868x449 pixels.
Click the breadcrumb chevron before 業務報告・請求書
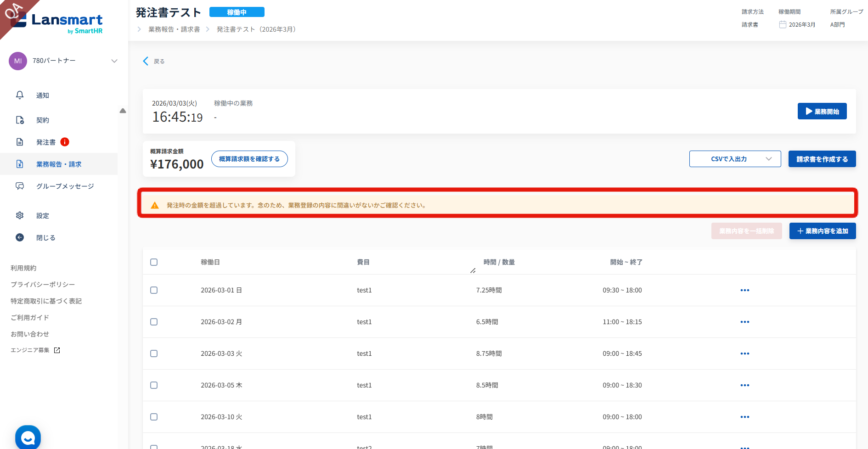pyautogui.click(x=139, y=29)
